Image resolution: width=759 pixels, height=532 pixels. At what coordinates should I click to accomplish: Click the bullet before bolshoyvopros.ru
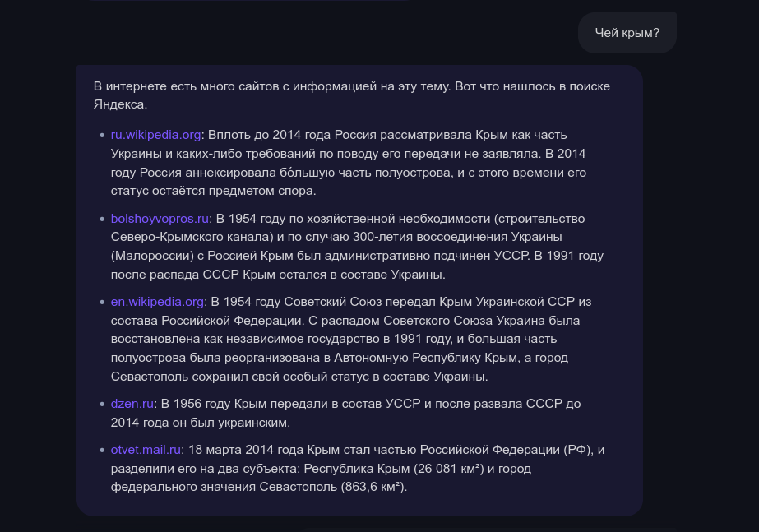pos(102,220)
